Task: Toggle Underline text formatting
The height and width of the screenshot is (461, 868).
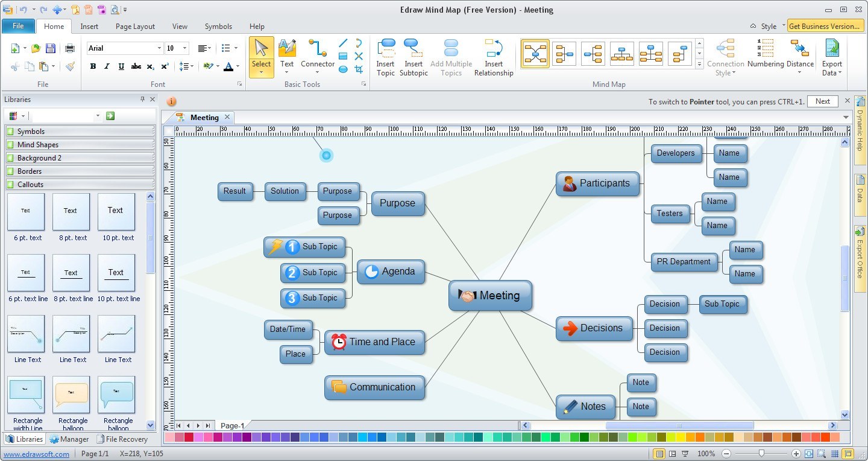Action: point(121,66)
